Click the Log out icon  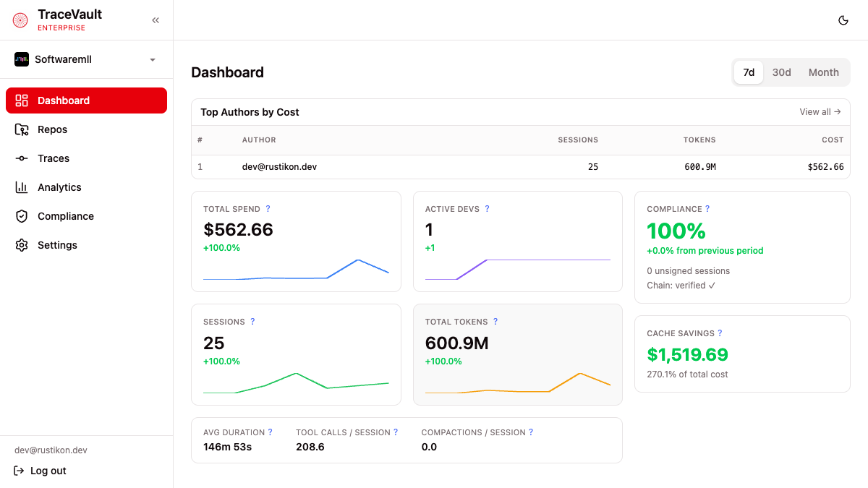tap(20, 470)
